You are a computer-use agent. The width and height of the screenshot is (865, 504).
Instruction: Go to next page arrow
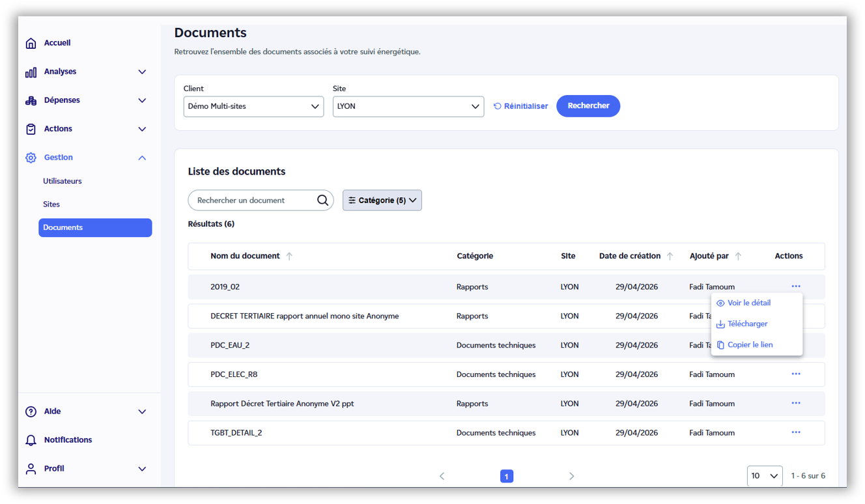[571, 477]
